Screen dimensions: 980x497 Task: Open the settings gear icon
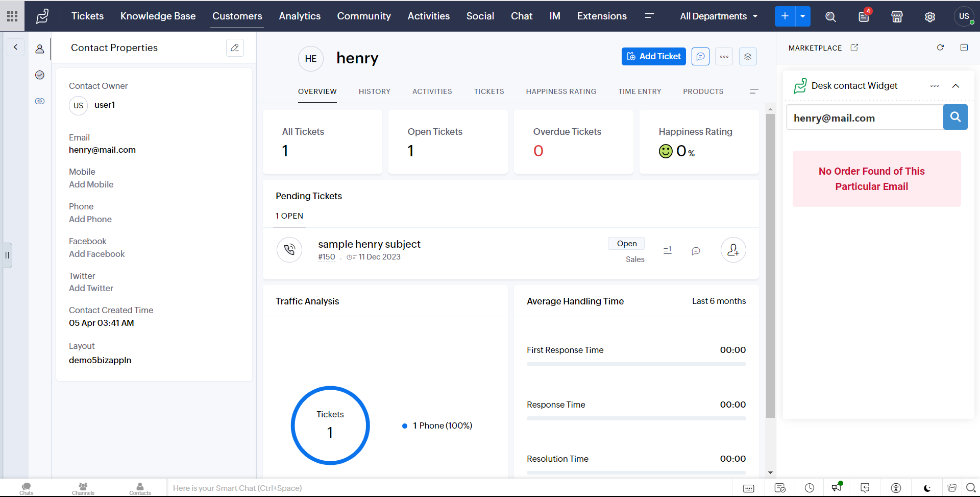tap(930, 16)
